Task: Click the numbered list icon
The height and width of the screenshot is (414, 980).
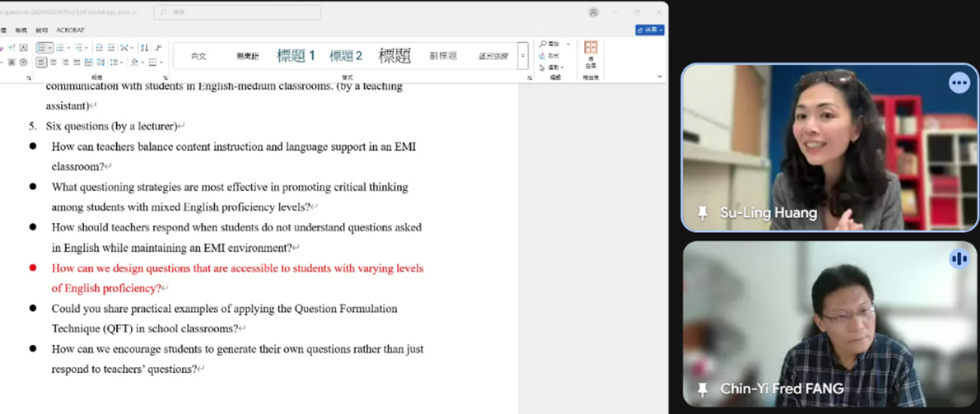Action: click(x=61, y=48)
